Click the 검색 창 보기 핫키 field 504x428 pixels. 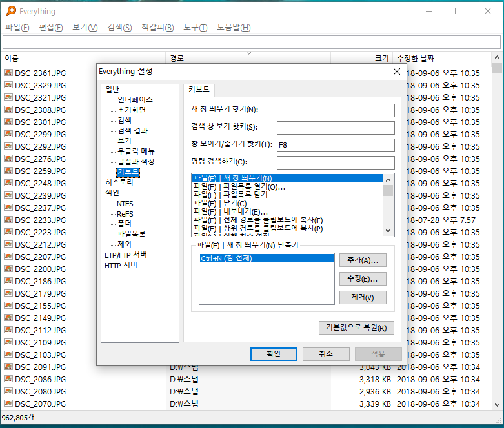tap(336, 128)
